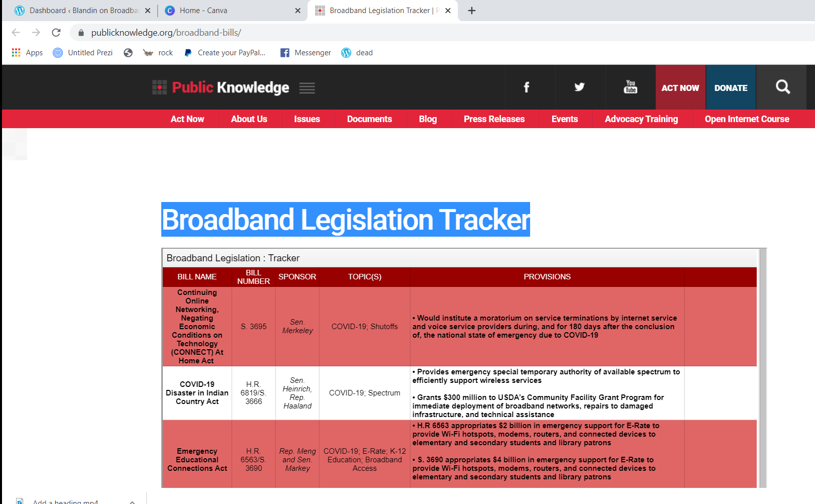Open Messenger bookmark

[x=305, y=53]
